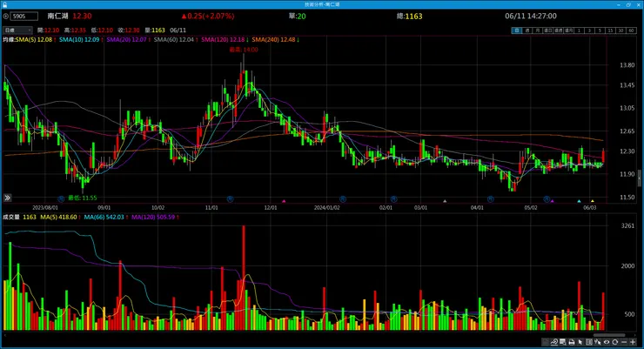Click the SMA(5) 12.08 legend label
Image resolution: width=644 pixels, height=349 pixels.
pyautogui.click(x=34, y=40)
